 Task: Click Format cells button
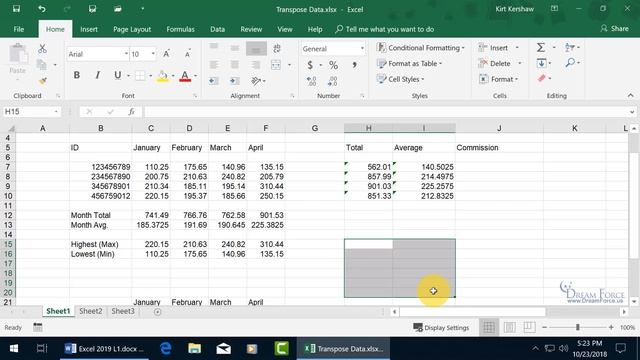click(498, 79)
